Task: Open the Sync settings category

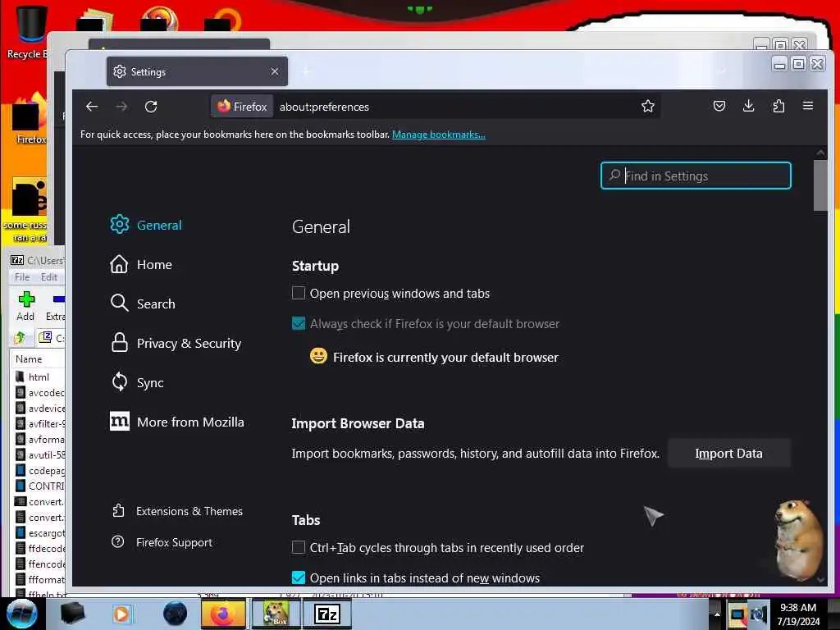Action: (x=137, y=382)
